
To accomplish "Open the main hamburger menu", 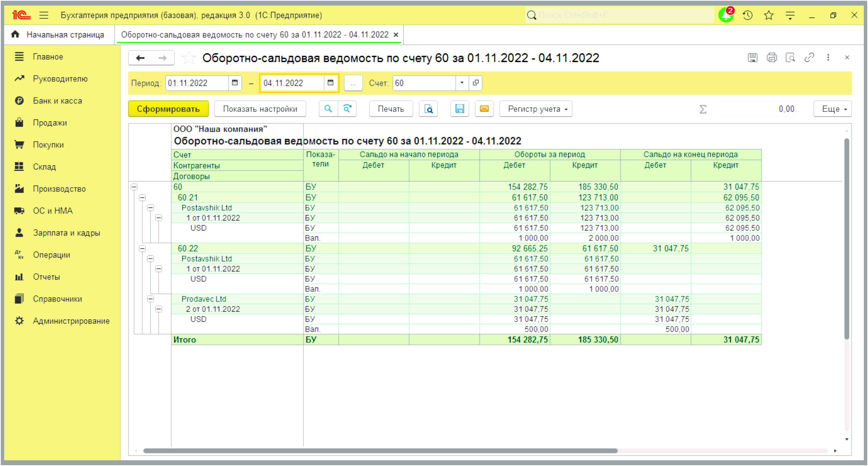I will (44, 15).
